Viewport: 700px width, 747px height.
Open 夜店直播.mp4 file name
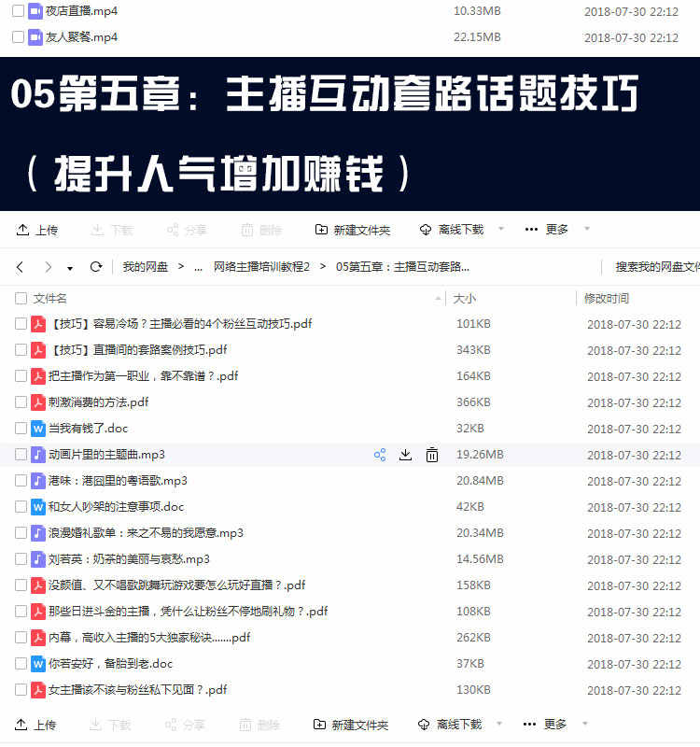click(81, 11)
